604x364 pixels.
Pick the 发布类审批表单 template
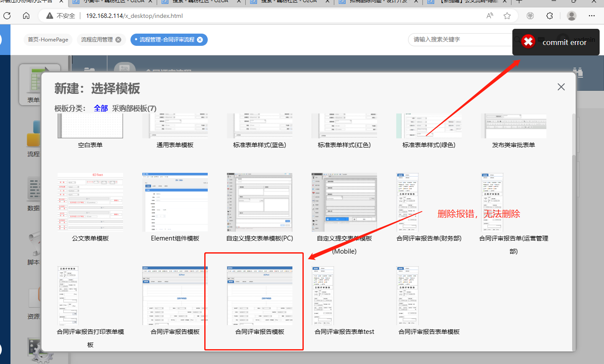(514, 130)
